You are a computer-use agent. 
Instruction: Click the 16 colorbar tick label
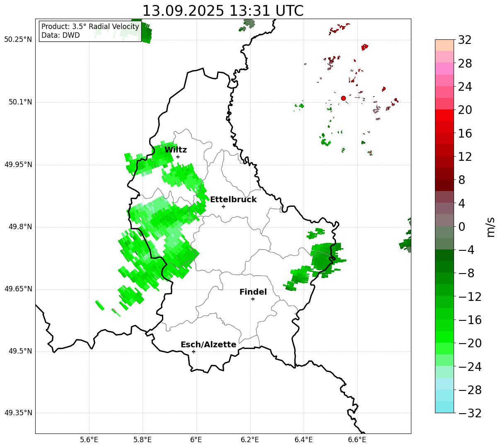465,133
